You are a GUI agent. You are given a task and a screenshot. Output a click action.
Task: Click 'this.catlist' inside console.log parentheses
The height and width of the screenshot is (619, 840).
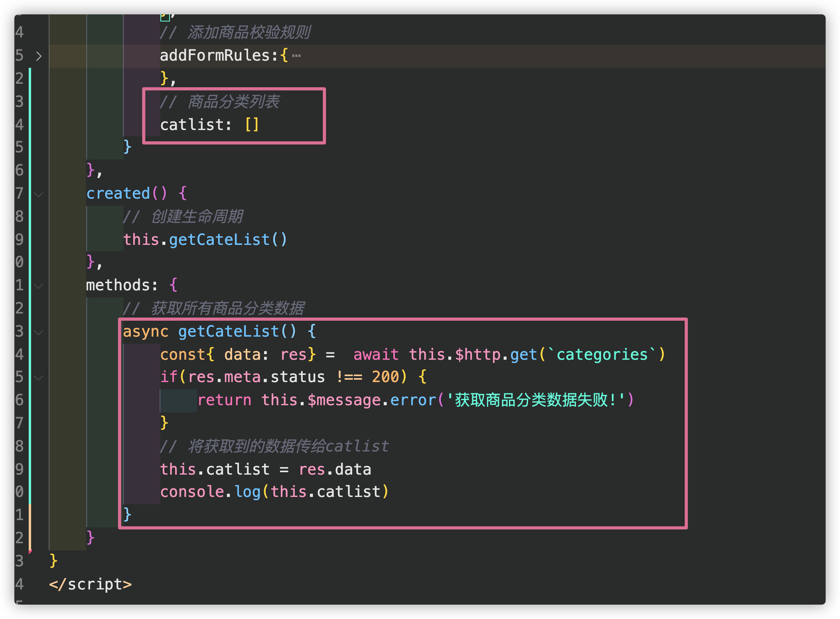[326, 492]
